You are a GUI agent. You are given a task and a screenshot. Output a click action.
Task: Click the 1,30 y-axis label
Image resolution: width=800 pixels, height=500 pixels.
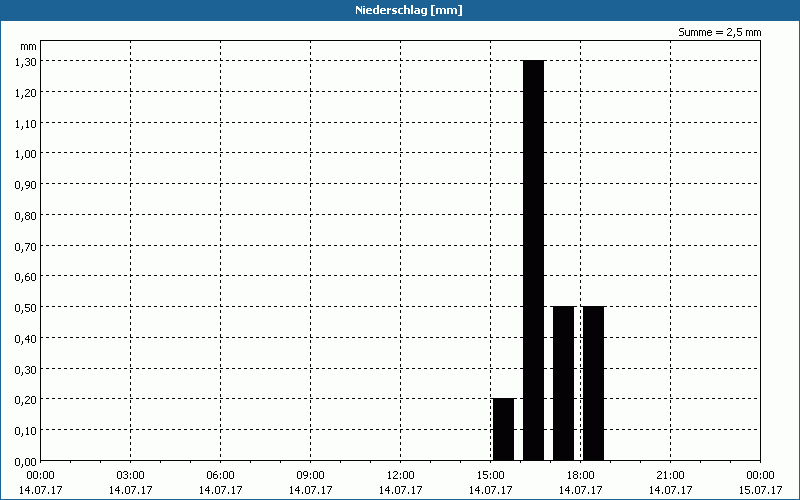click(26, 62)
